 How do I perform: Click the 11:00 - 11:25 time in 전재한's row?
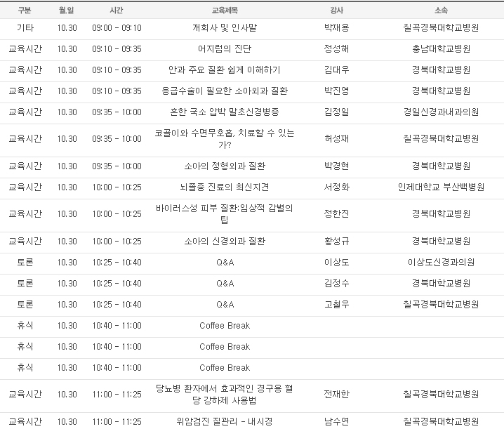click(117, 395)
